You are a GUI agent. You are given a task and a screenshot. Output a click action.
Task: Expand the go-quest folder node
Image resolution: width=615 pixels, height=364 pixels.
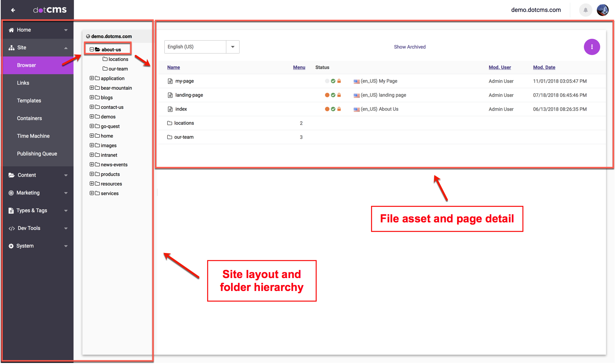pyautogui.click(x=92, y=126)
